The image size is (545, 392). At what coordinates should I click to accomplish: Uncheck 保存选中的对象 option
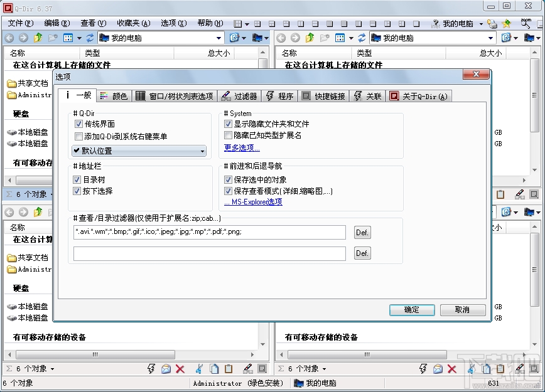[x=228, y=179]
